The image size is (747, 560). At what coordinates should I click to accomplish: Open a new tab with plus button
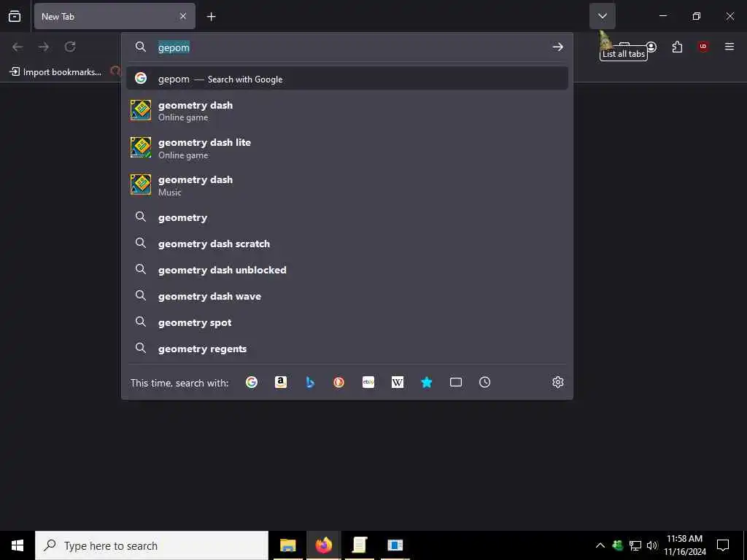coord(211,17)
